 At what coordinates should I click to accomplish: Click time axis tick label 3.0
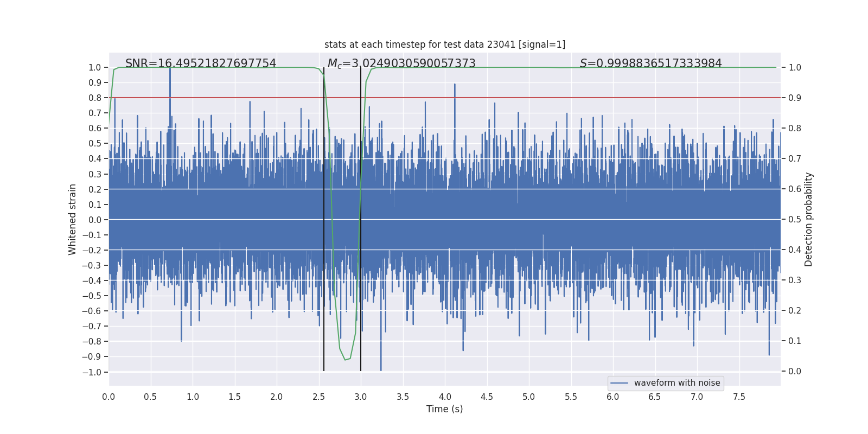pos(361,397)
